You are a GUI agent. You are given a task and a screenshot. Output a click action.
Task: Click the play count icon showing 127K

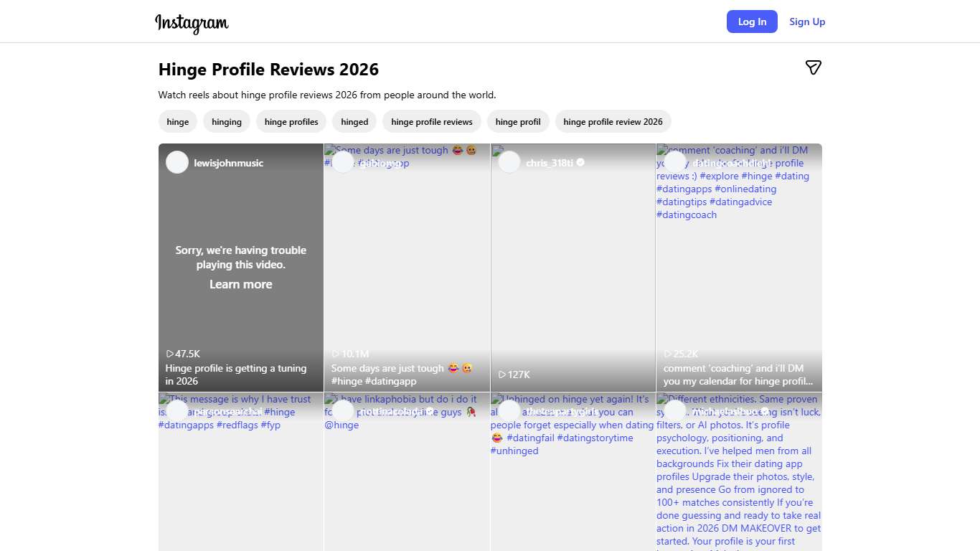[503, 375]
